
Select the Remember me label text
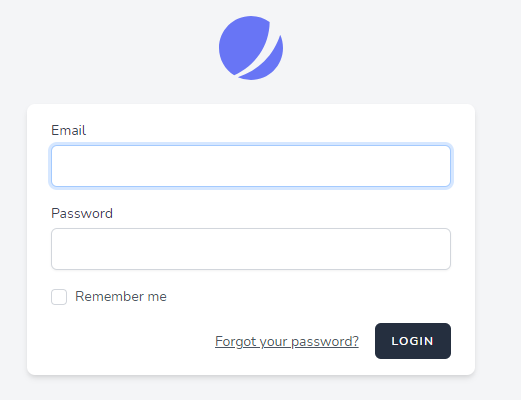coord(121,296)
